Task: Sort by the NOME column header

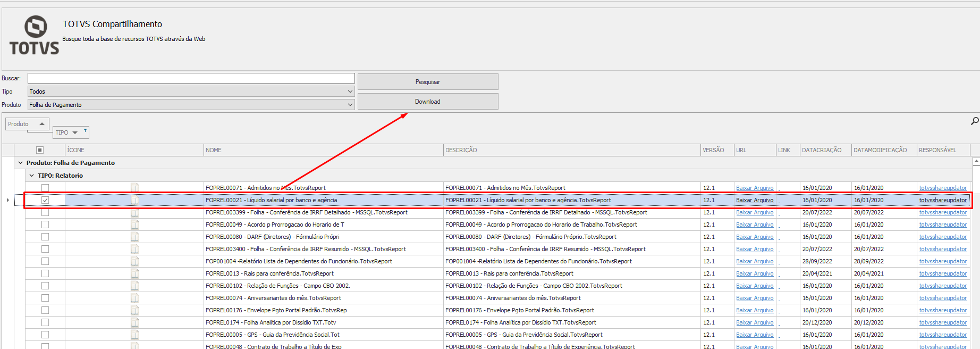Action: coord(324,150)
